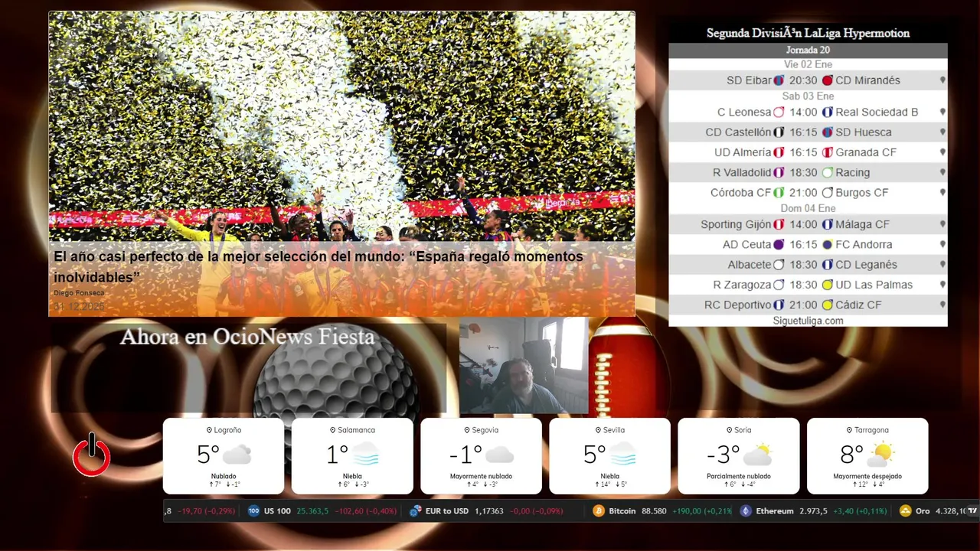Select the US 100 ticker entry
Screen dimensions: 980x551
coord(322,510)
